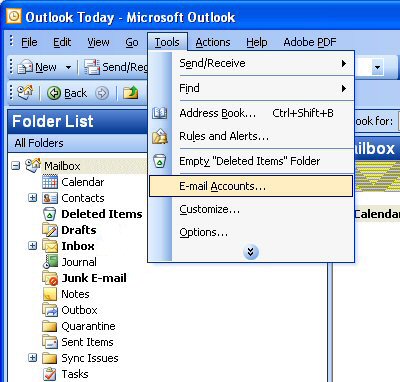The width and height of the screenshot is (400, 382).
Task: Select the Sent Items folder
Action: click(x=87, y=342)
